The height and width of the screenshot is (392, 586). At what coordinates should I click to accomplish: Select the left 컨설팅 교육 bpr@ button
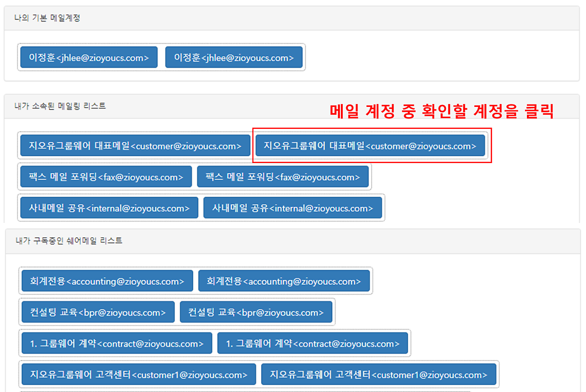tap(98, 312)
